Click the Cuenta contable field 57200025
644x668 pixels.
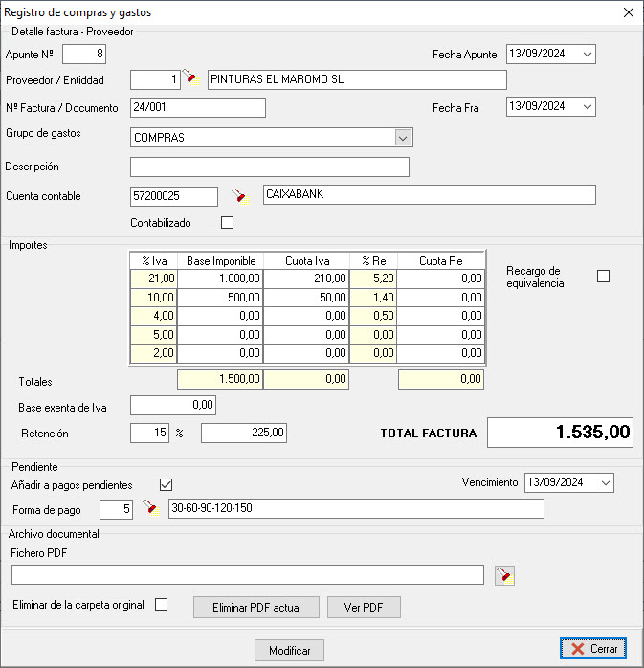[x=174, y=196]
